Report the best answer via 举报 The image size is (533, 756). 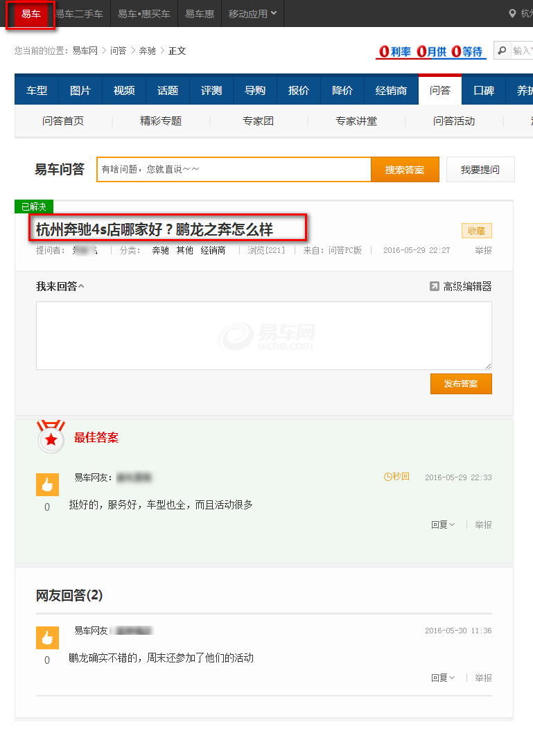click(483, 525)
